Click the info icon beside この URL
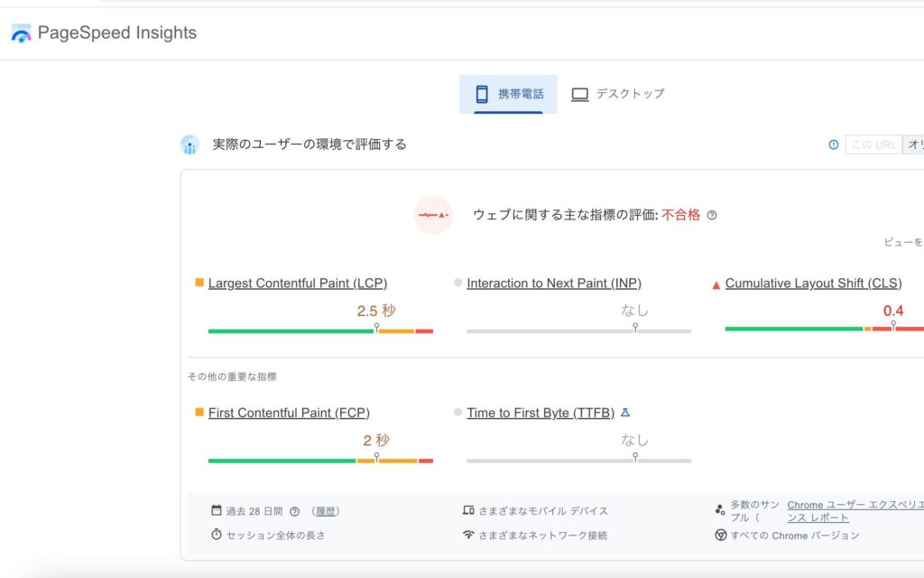This screenshot has height=578, width=924. 834,144
